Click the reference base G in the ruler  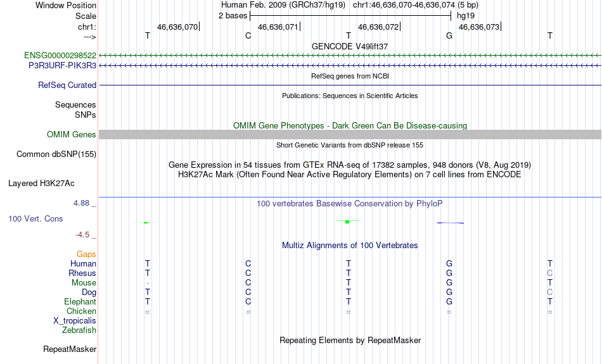(449, 35)
